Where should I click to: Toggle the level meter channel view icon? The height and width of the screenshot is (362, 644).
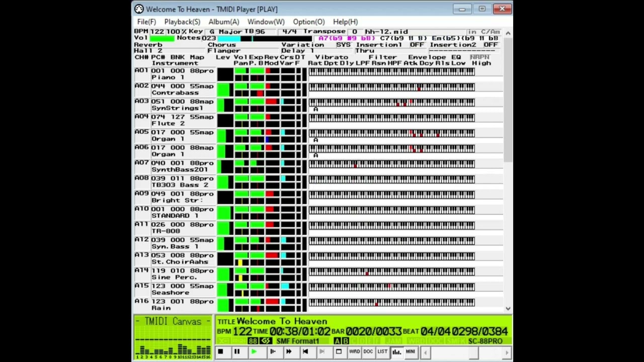point(396,352)
